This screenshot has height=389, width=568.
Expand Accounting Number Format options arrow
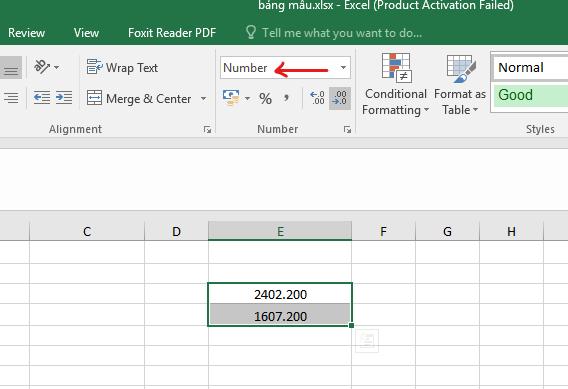point(247,98)
